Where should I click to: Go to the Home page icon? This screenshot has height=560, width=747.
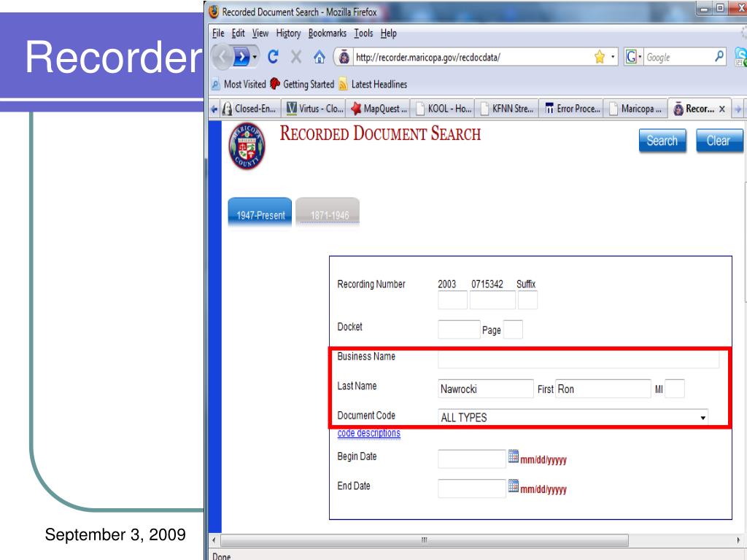320,58
